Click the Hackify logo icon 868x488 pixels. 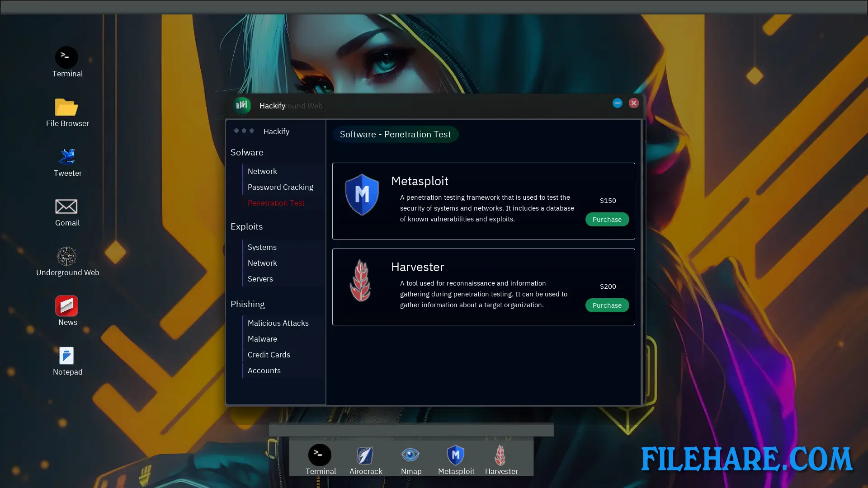[242, 105]
